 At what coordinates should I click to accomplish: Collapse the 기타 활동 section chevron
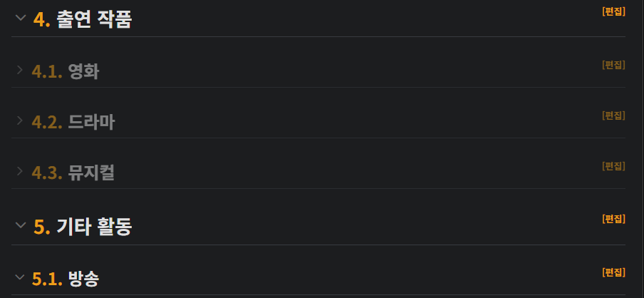click(20, 225)
